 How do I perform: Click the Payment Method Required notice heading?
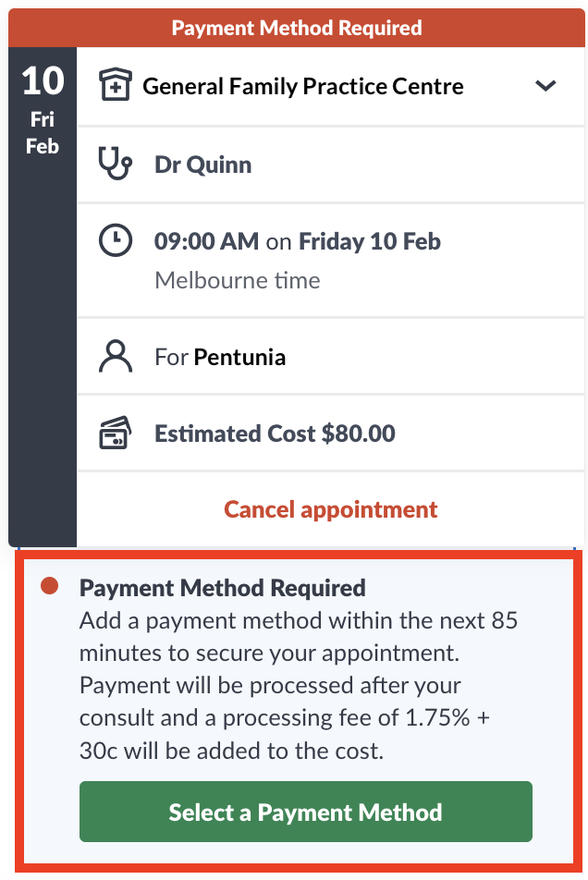pos(222,588)
